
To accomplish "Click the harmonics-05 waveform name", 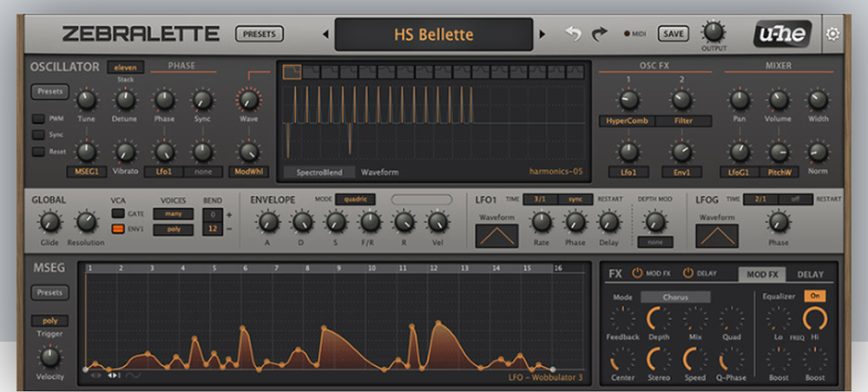I will 556,172.
